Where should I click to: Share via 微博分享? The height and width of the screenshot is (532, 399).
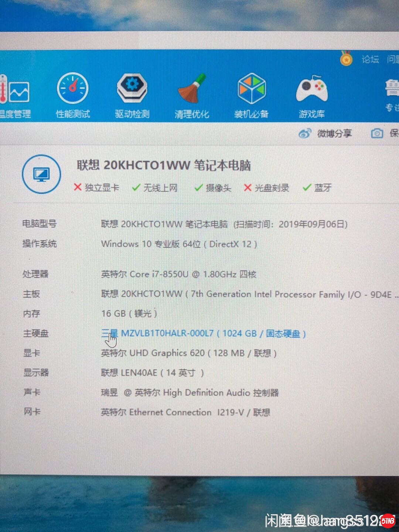(x=325, y=133)
